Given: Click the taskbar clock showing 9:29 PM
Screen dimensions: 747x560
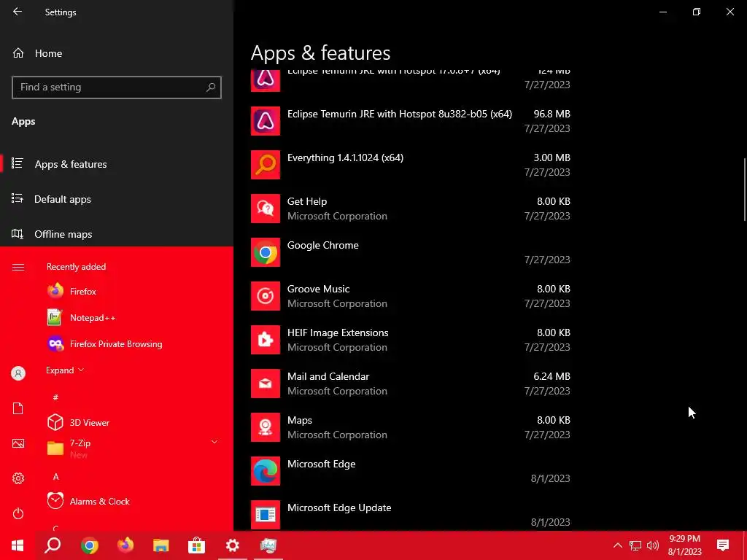Looking at the screenshot, I should click(684, 545).
